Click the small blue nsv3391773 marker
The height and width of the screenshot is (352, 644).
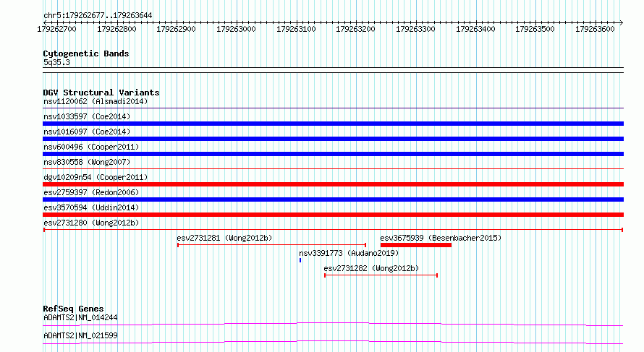tap(300, 260)
